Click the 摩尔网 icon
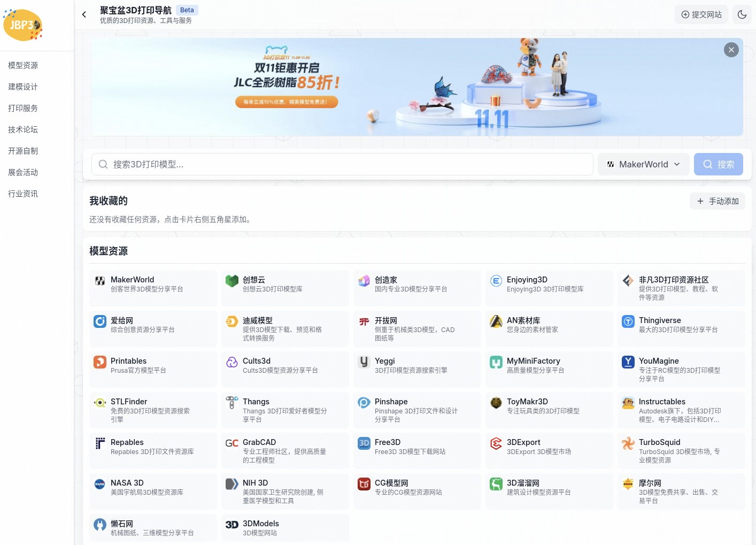Screen dimensions: 756x545 click(x=628, y=484)
